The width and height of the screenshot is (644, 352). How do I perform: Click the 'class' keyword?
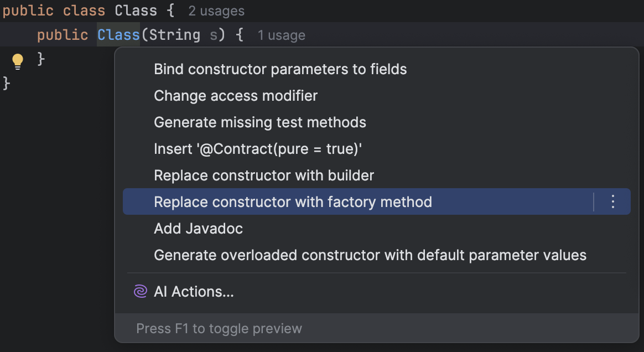tap(84, 11)
